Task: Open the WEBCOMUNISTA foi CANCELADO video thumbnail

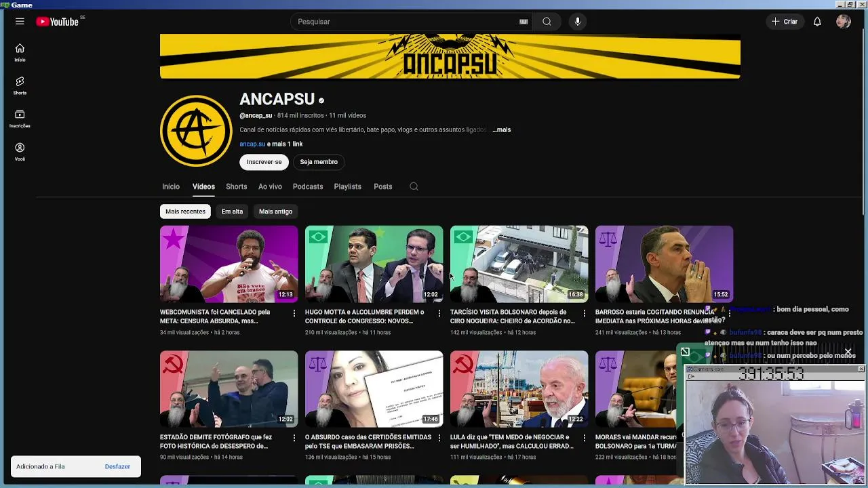Action: click(229, 264)
